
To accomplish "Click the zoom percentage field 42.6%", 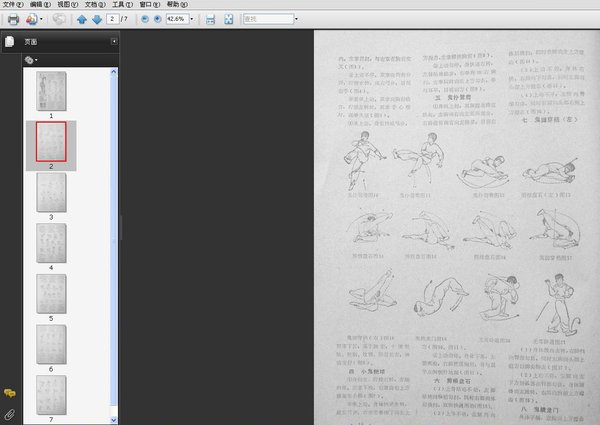I will 177,19.
